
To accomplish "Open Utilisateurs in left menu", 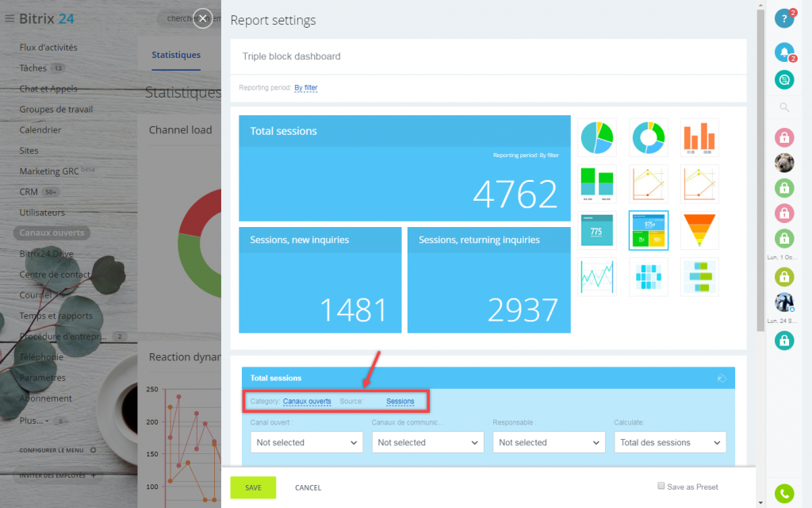I will coord(42,213).
